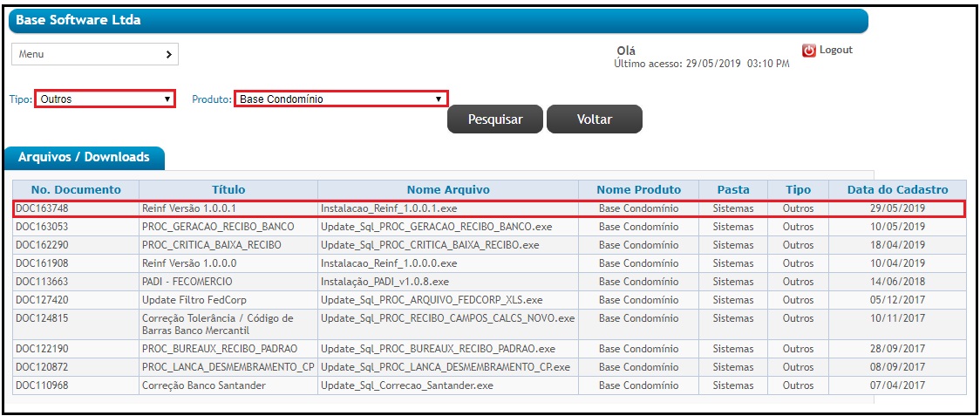This screenshot has height=416, width=980.
Task: Click document number DOC110968
Action: (41, 385)
